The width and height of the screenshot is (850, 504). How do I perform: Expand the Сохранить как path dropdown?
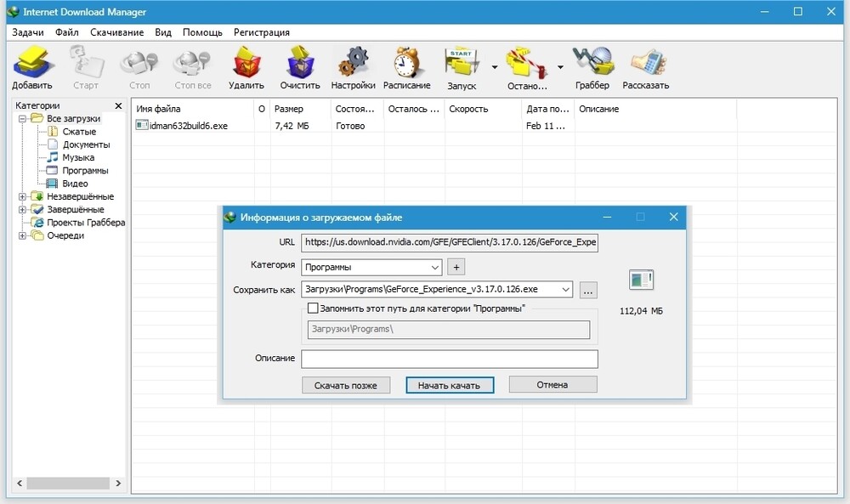pos(566,290)
